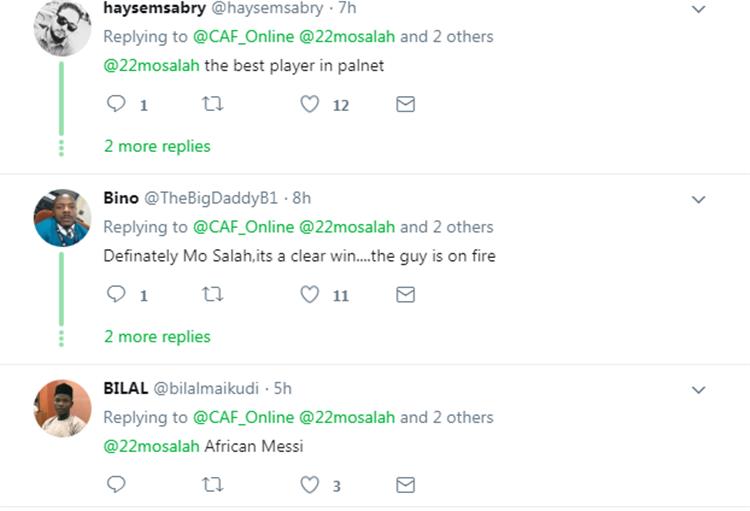The height and width of the screenshot is (511, 750).
Task: Send haysemsabry's tweet via direct message
Action: (x=405, y=104)
